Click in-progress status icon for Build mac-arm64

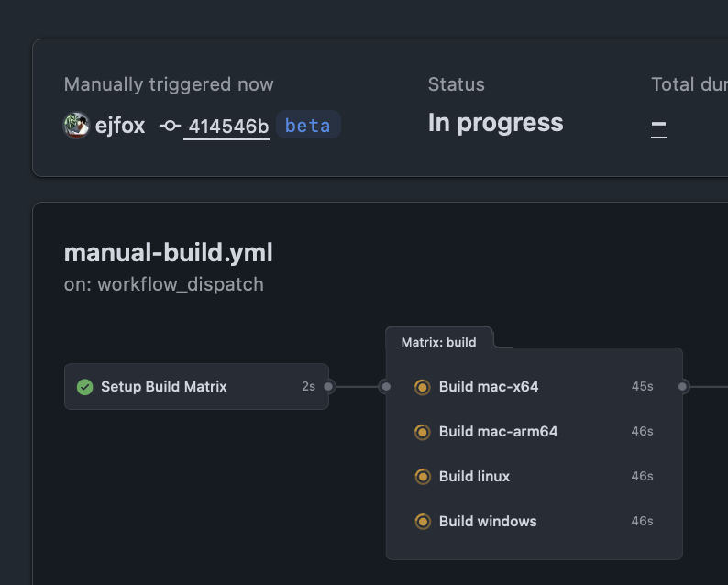[423, 432]
